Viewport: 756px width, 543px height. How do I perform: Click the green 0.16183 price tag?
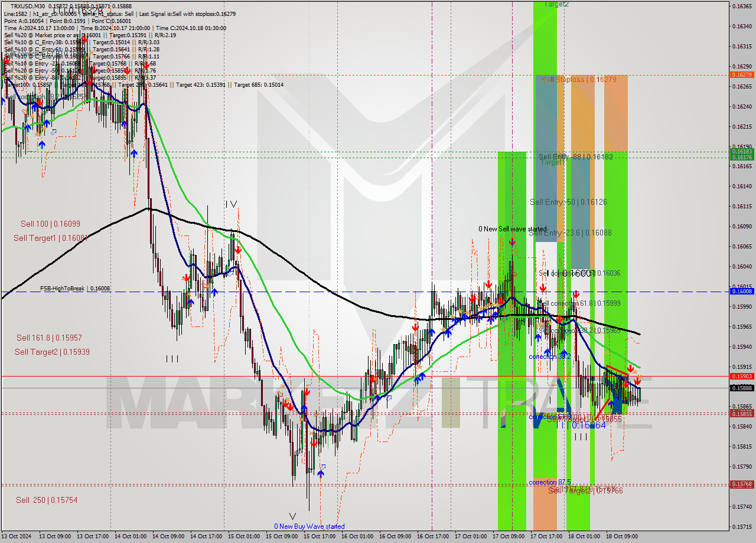pyautogui.click(x=741, y=152)
